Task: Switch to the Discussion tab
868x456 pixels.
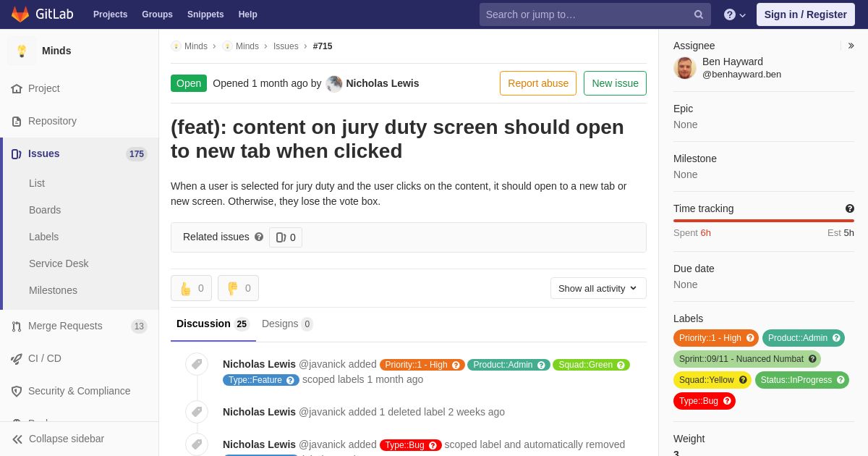Action: tap(213, 324)
